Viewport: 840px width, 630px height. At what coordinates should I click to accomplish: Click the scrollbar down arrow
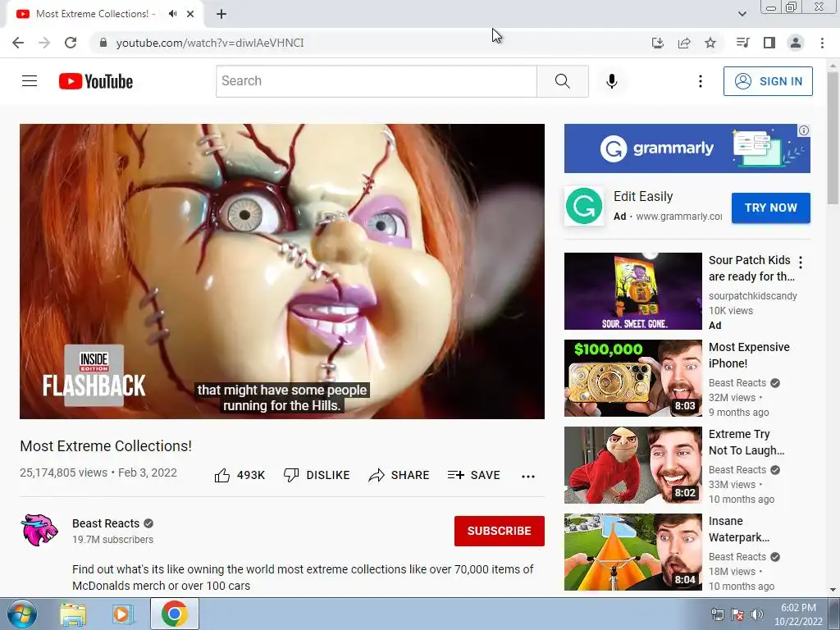point(833,590)
